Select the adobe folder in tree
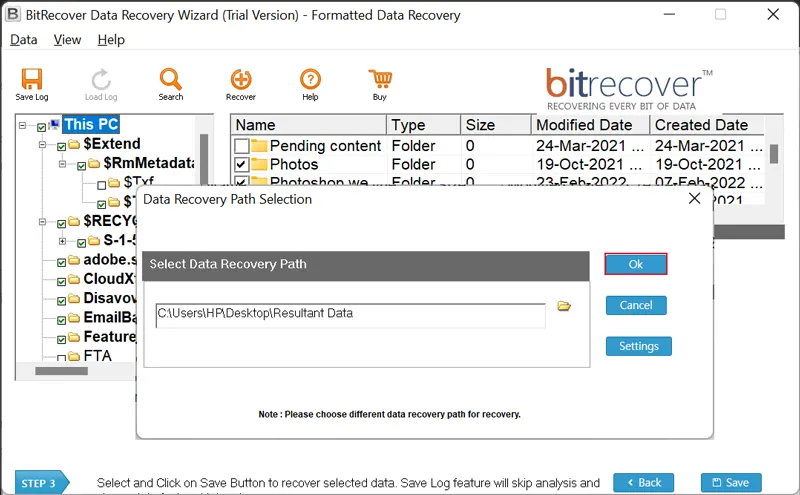Viewport: 800px width, 495px height. (x=110, y=260)
